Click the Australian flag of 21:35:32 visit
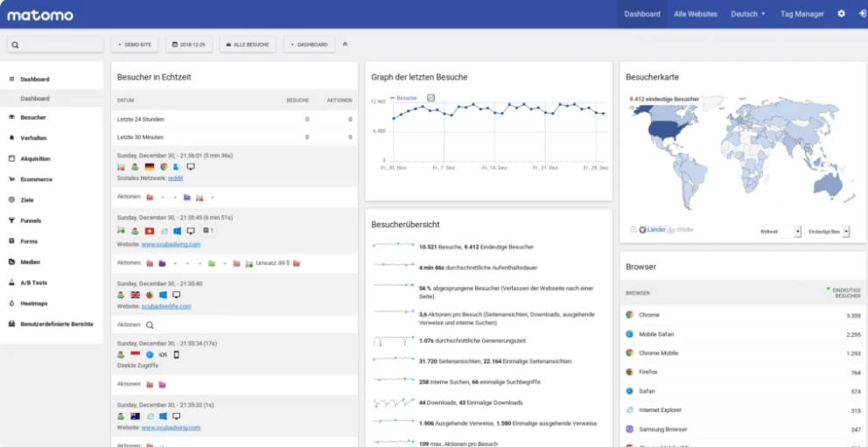The width and height of the screenshot is (868, 447). (135, 416)
